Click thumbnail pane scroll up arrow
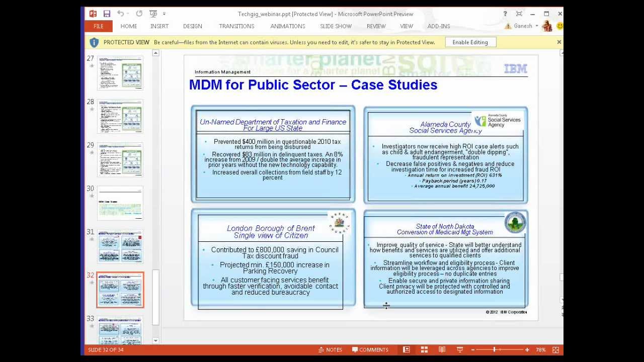 (x=155, y=53)
